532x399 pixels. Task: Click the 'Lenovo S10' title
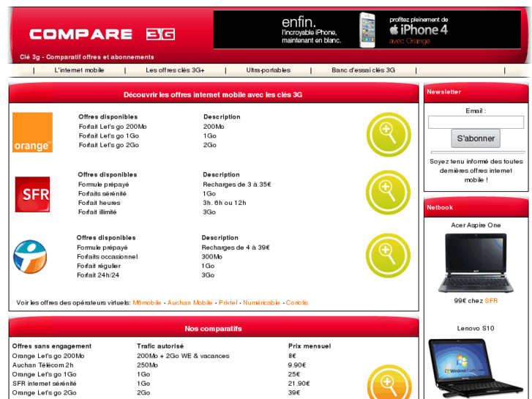pyautogui.click(x=476, y=329)
